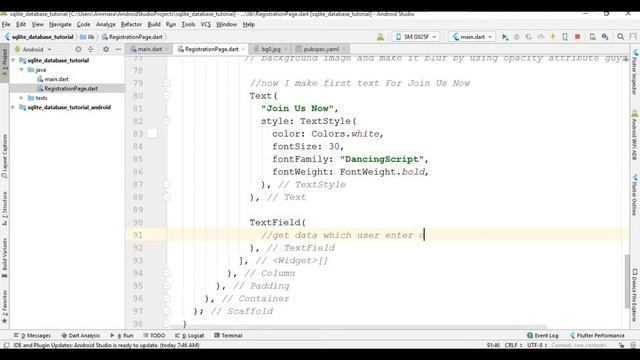
Task: Collapse the sqlite_database_tutorial root node
Action: pyautogui.click(x=13, y=60)
